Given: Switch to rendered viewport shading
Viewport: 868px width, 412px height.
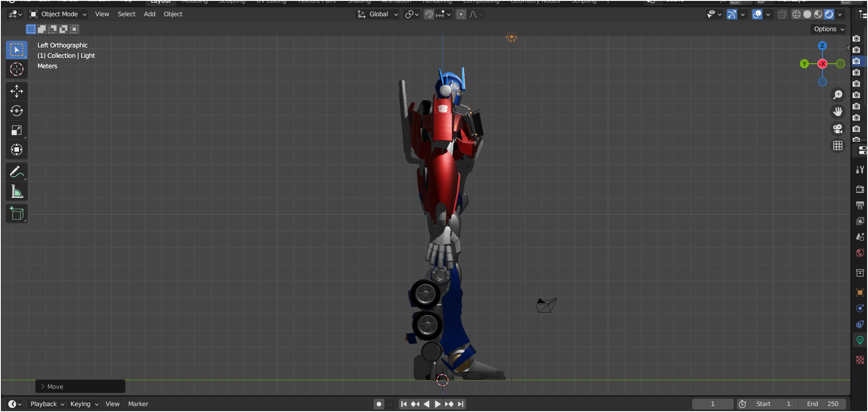Looking at the screenshot, I should (x=829, y=14).
